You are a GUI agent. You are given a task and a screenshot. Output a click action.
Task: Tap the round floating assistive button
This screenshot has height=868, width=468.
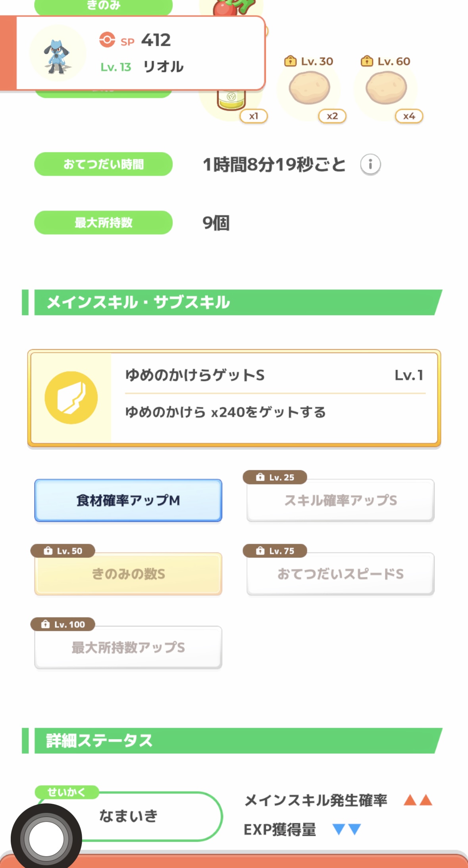[46, 838]
